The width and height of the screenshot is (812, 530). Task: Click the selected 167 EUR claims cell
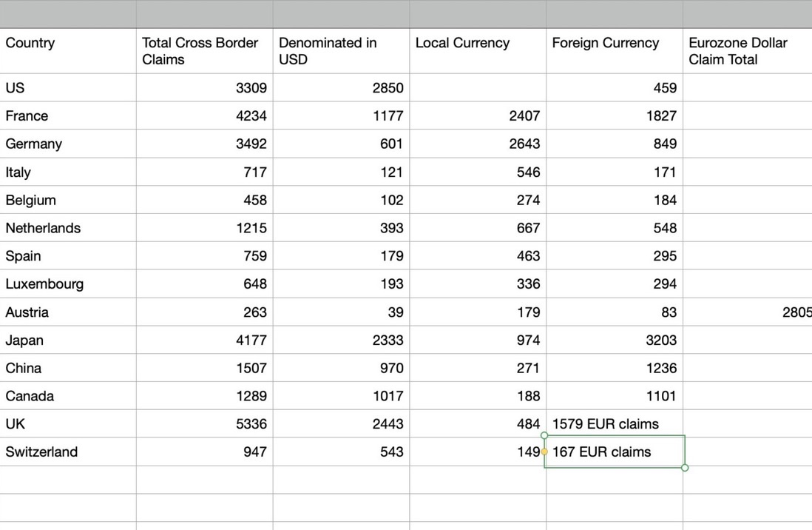[615, 452]
